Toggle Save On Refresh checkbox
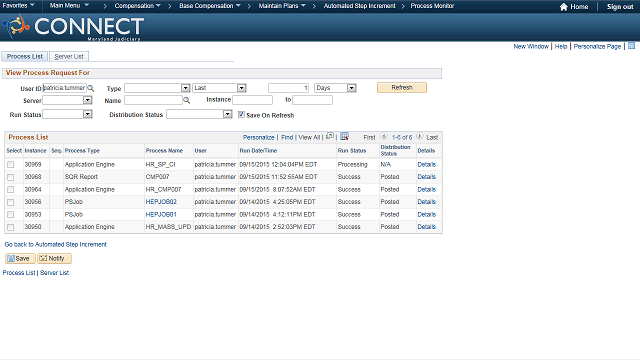 [x=242, y=115]
